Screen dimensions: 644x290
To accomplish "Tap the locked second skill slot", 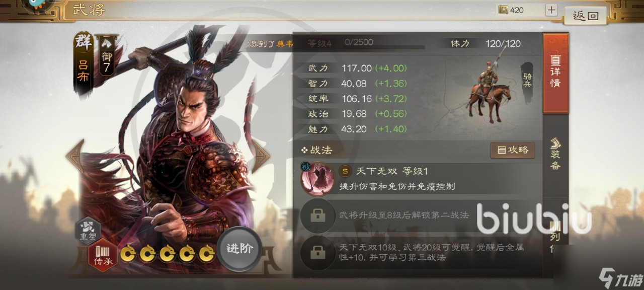I will [317, 215].
